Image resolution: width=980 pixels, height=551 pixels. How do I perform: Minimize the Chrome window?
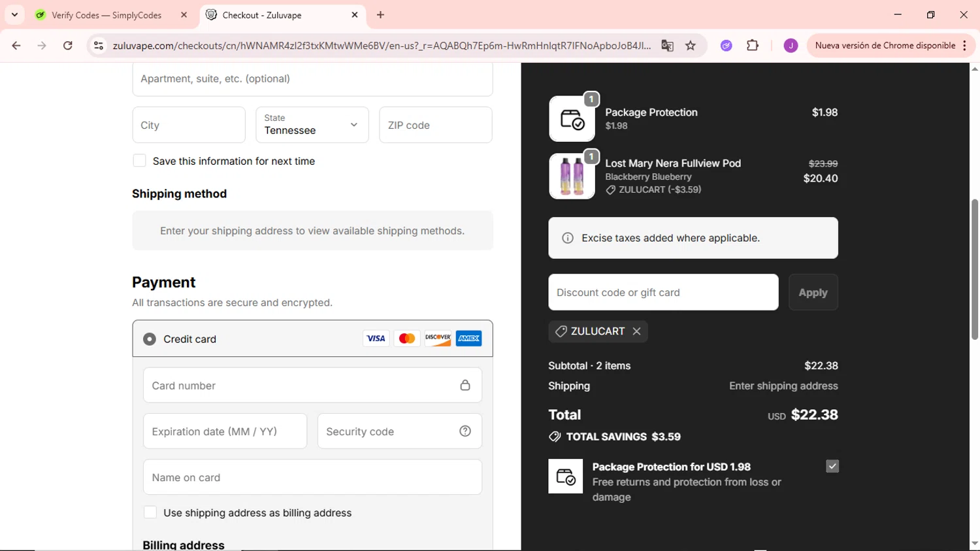(x=898, y=14)
